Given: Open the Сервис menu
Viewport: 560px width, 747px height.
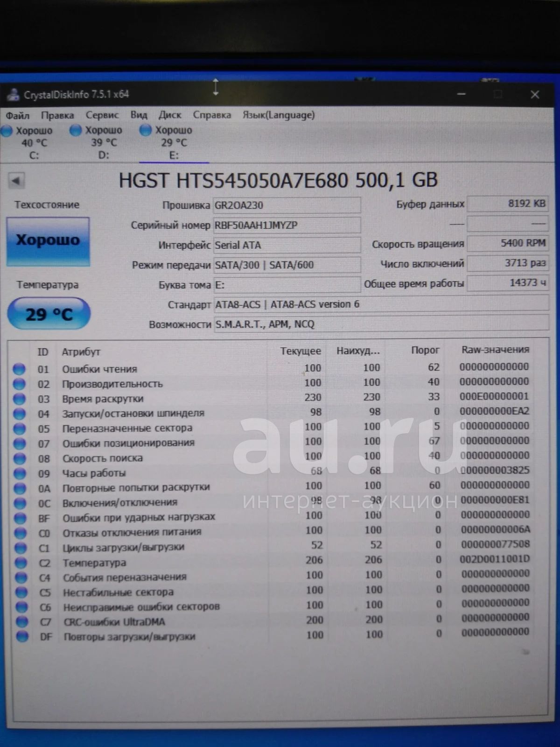Looking at the screenshot, I should tap(102, 115).
